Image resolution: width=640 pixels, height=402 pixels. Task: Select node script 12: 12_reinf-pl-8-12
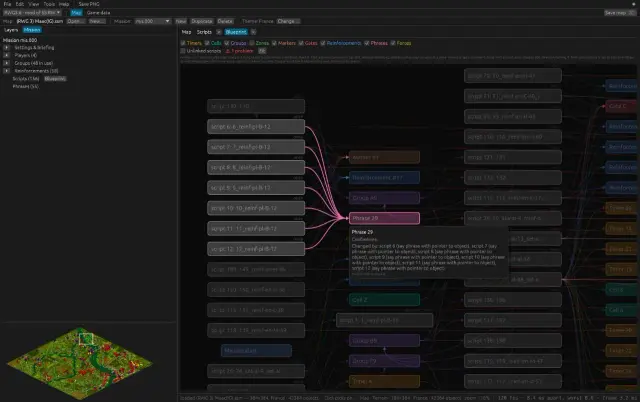click(x=256, y=249)
